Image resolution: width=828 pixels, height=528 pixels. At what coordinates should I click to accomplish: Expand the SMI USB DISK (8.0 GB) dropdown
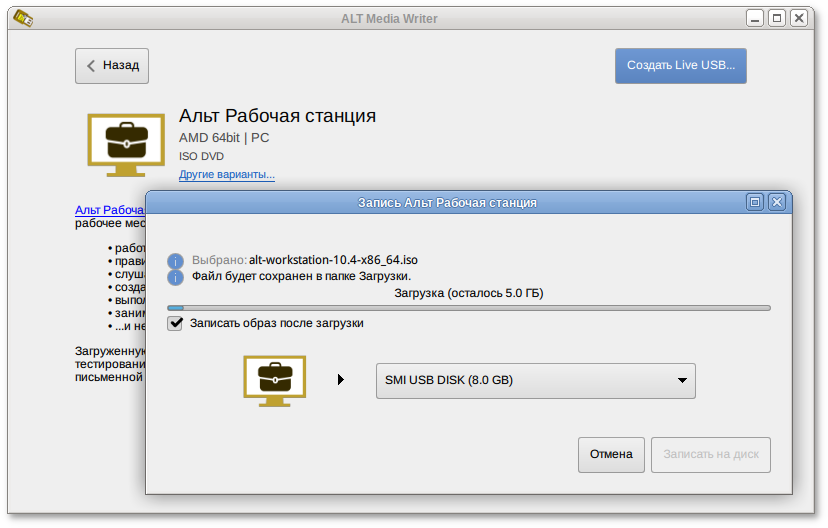535,380
